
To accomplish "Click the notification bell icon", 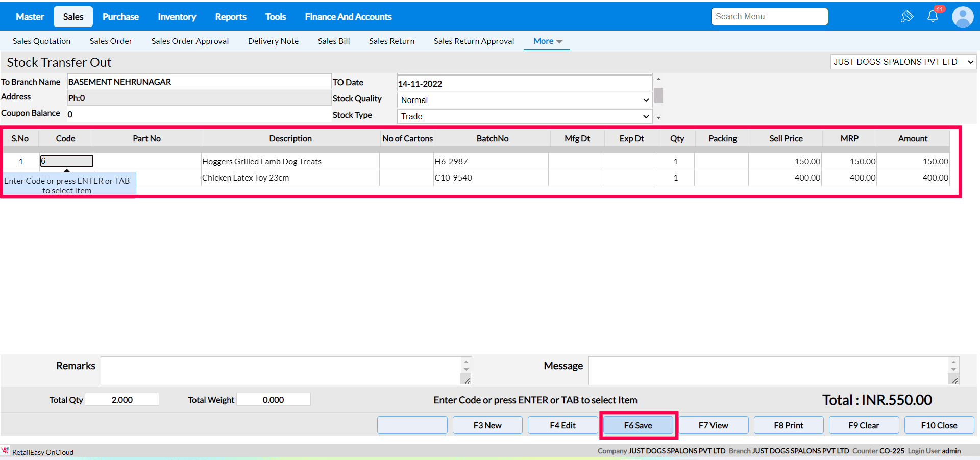I will [x=933, y=16].
